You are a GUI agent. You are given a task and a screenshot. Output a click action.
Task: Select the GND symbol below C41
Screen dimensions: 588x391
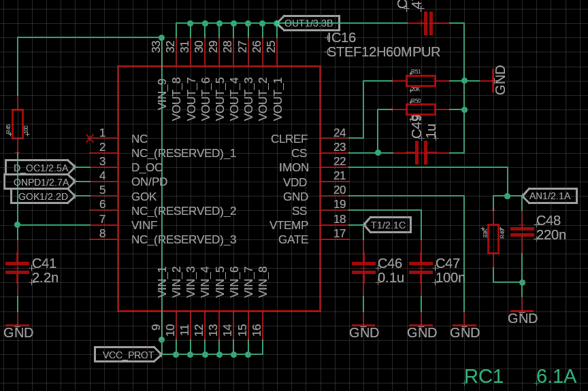18,330
